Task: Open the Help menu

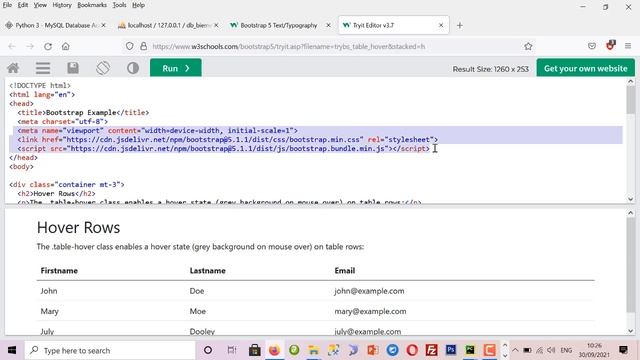Action: [138, 5]
